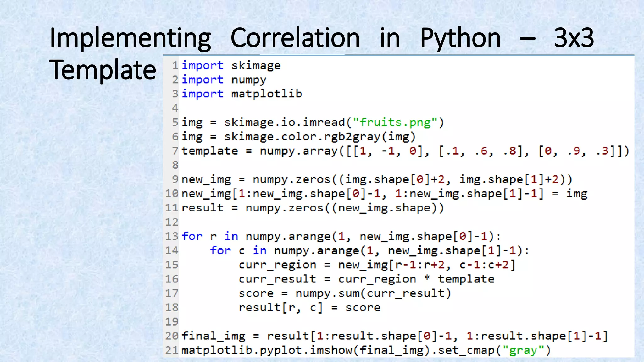
Task: Click the 'final_img = result[...]' line 20
Action: coord(395,336)
